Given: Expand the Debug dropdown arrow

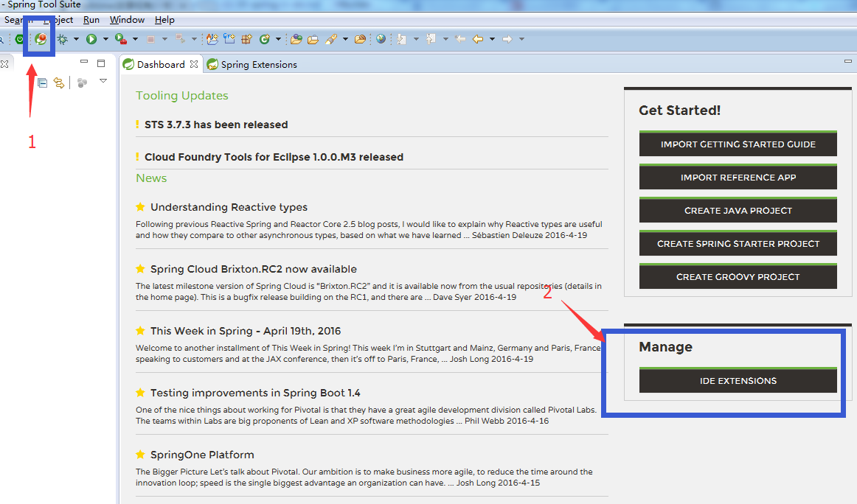Looking at the screenshot, I should click(x=76, y=39).
